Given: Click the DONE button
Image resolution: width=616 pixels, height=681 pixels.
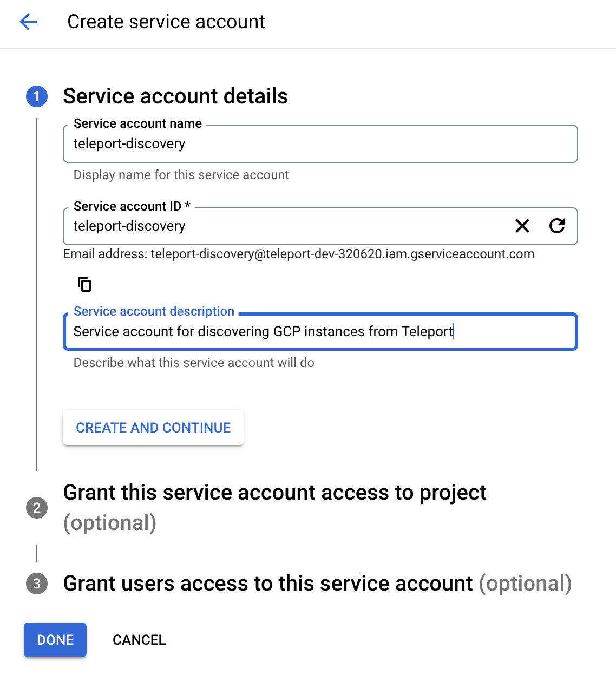Looking at the screenshot, I should click(55, 640).
